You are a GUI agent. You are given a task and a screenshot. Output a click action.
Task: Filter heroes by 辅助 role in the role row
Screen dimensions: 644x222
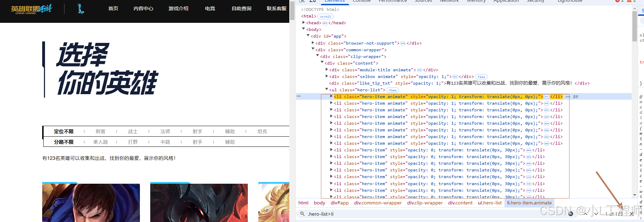click(230, 131)
